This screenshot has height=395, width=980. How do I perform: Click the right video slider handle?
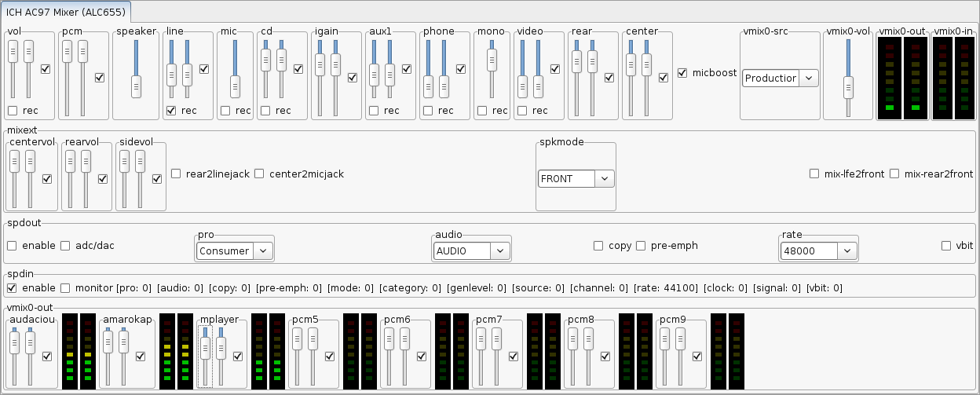point(539,86)
